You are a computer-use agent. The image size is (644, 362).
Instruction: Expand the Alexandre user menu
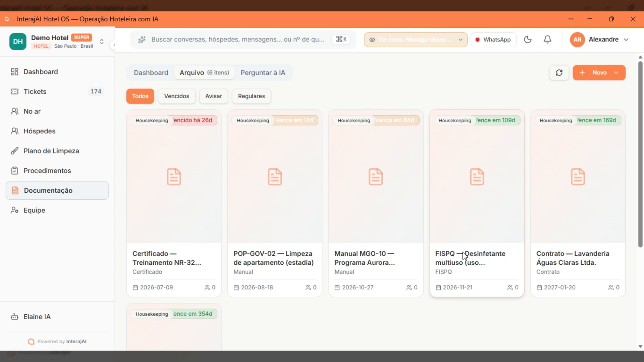599,40
